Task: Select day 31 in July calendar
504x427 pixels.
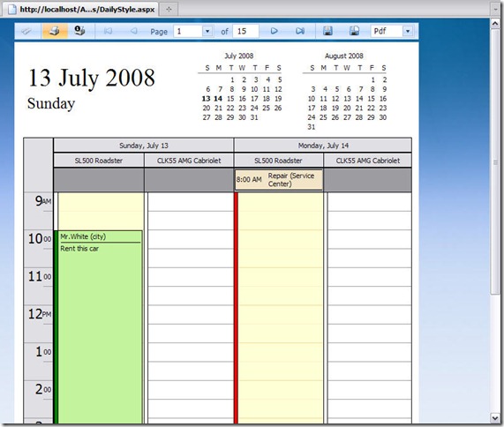Action: point(254,117)
